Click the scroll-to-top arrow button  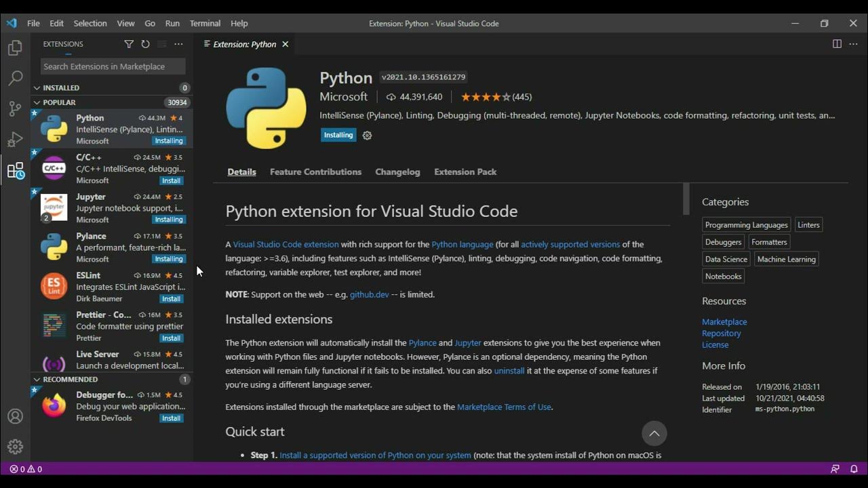654,433
